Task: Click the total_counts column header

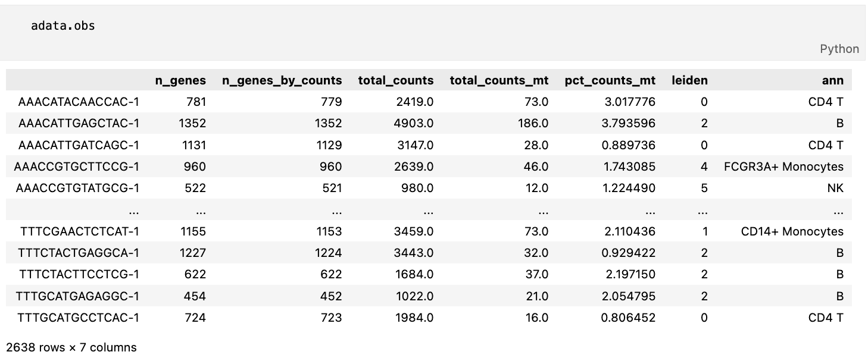Action: (x=395, y=80)
